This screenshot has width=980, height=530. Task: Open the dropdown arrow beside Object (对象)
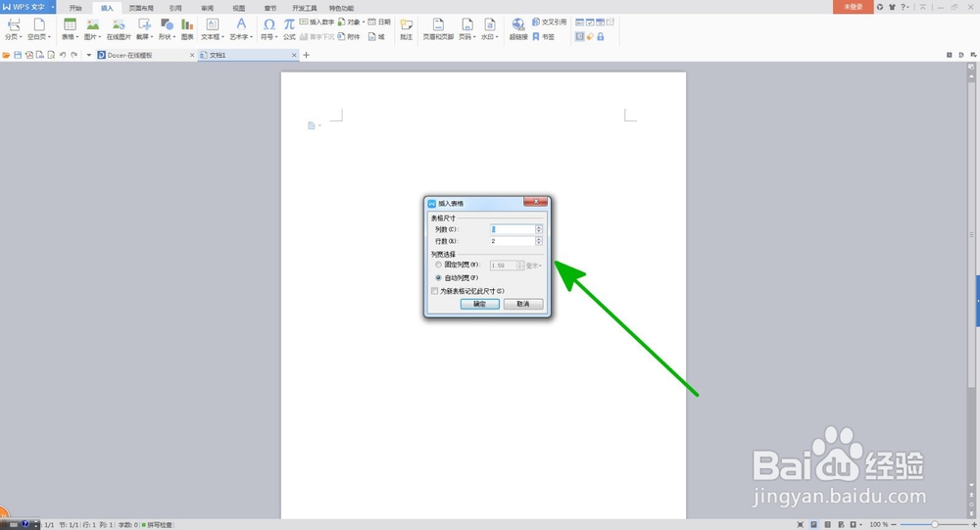point(364,22)
